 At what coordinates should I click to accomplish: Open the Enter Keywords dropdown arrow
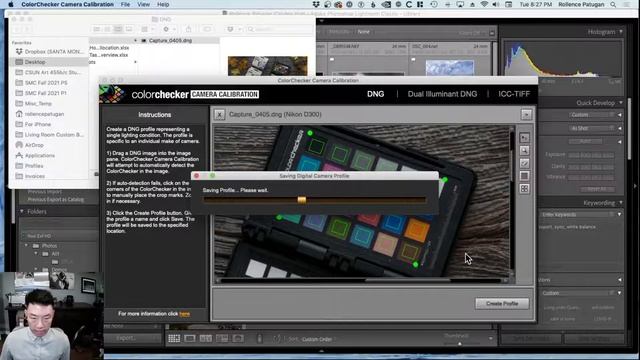(619, 214)
